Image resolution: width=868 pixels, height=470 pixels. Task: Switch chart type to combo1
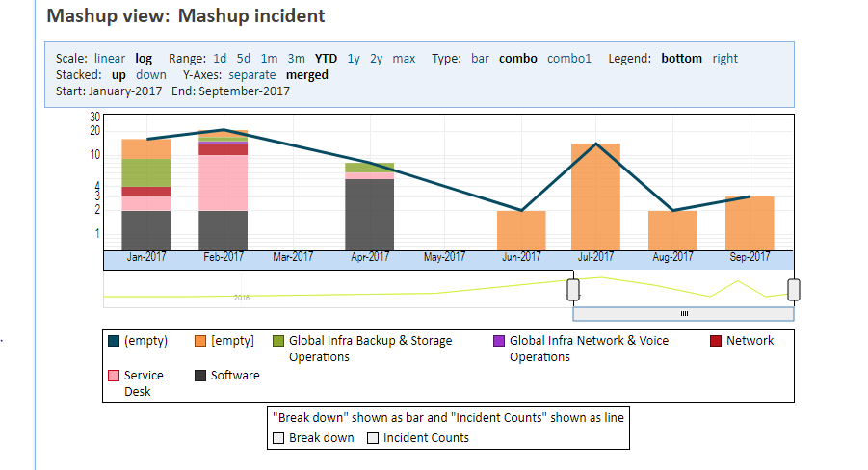569,59
